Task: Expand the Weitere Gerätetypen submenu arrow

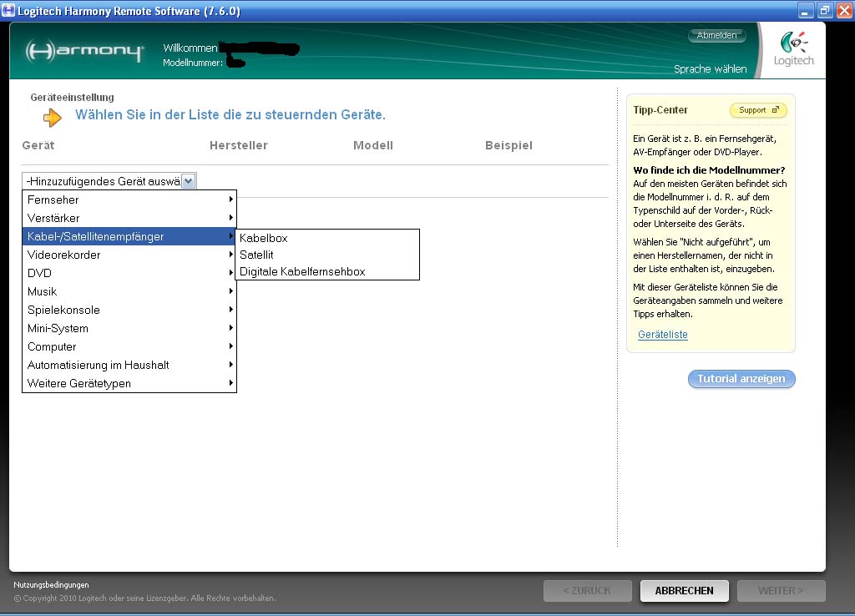Action: click(x=231, y=382)
